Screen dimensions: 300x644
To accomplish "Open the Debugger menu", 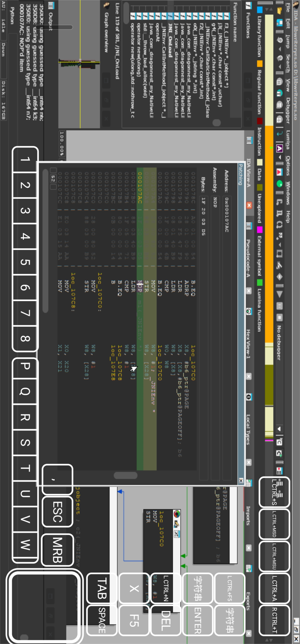I will coord(288,111).
